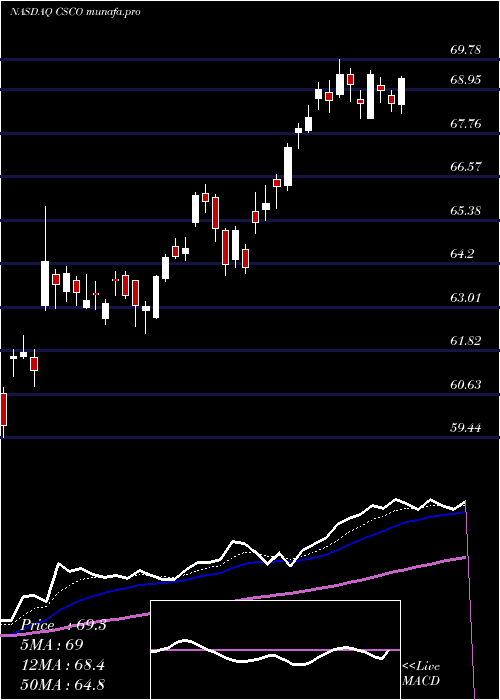Click the Price : 69.3 readout
The width and height of the screenshot is (500, 700).
click(63, 625)
